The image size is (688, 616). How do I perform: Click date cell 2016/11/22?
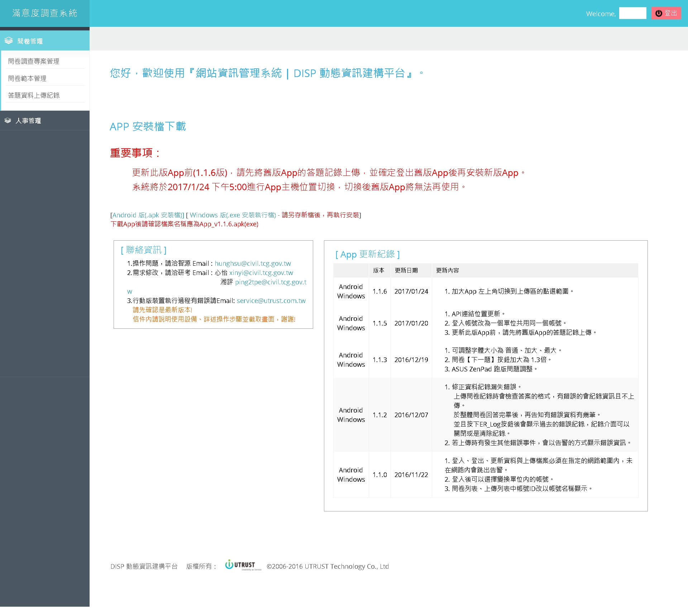(x=411, y=475)
